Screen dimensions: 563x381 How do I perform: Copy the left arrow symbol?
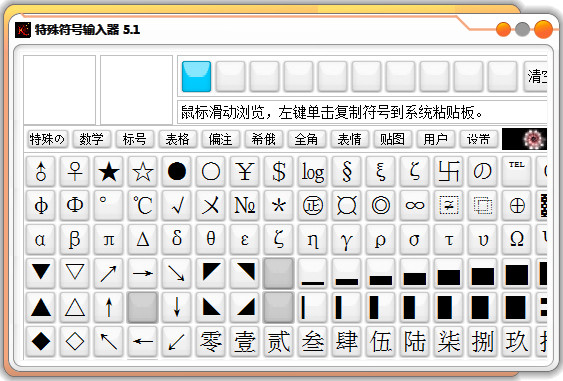coord(143,341)
